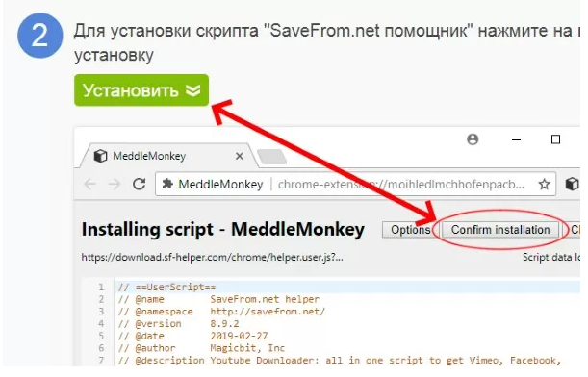Click the '@namespace http://savefrom.net/' line
Screen dimensions: 588x377
tap(221, 312)
